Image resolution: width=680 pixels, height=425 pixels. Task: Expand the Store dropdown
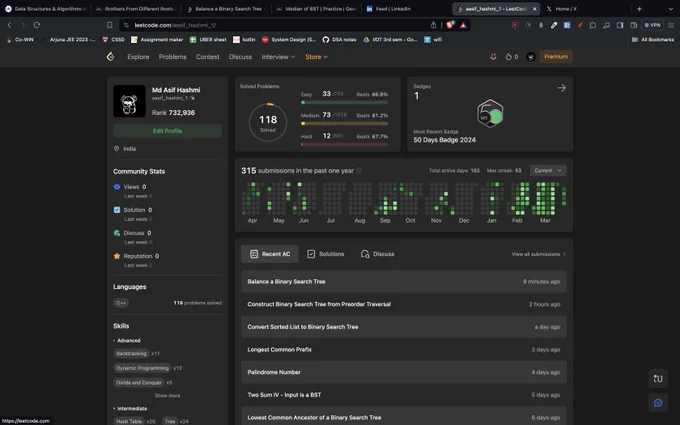tap(317, 57)
